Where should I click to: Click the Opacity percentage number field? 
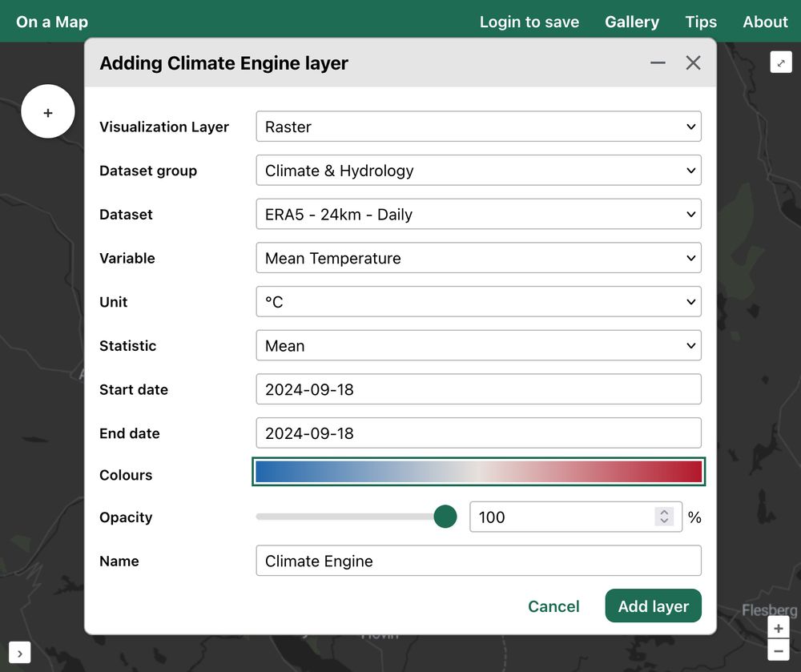(x=576, y=517)
